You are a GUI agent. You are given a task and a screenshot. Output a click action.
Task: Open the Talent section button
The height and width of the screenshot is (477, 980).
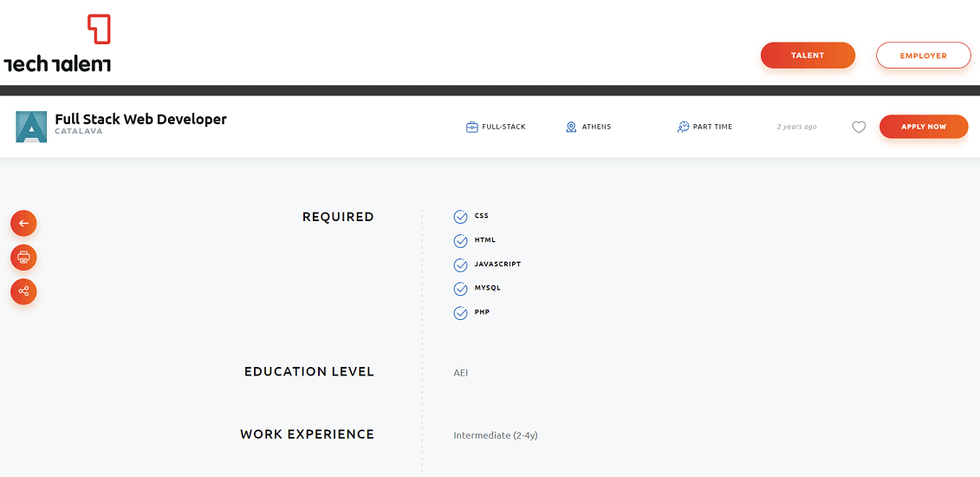coord(808,55)
